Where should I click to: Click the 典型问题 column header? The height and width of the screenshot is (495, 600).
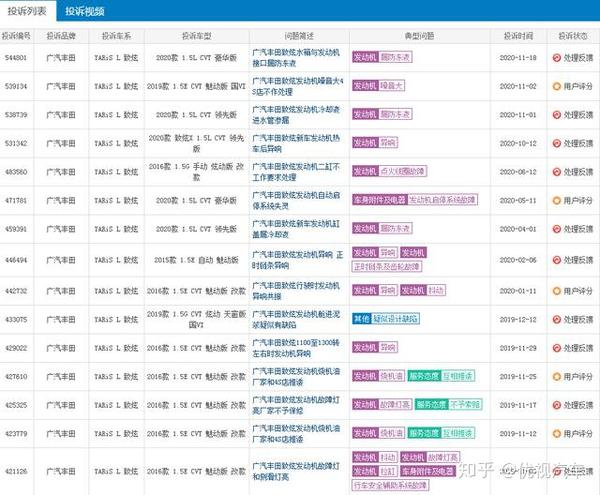(x=419, y=36)
